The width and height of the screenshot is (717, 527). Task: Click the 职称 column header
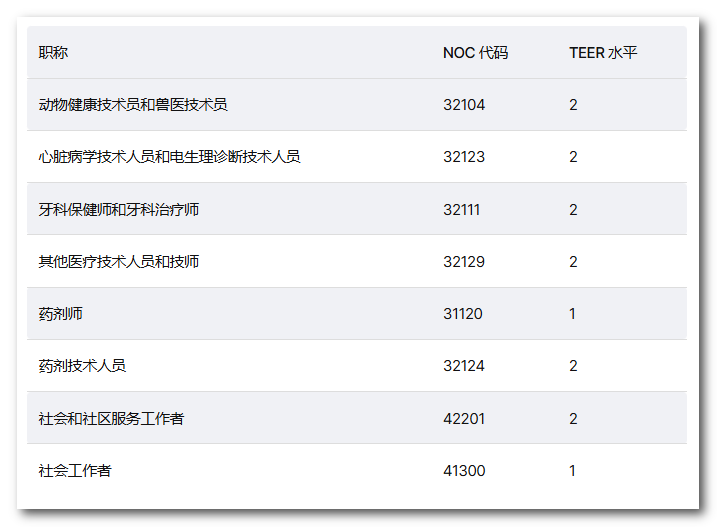(x=53, y=53)
